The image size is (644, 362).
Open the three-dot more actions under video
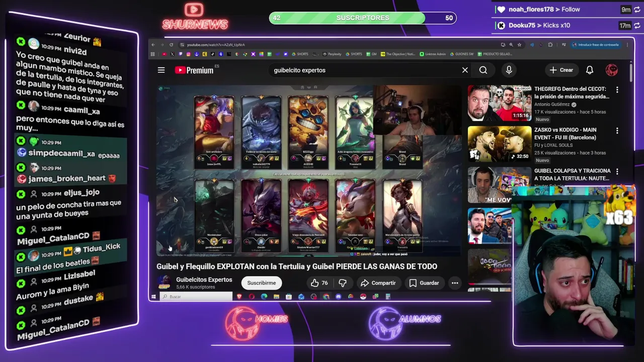tap(455, 283)
